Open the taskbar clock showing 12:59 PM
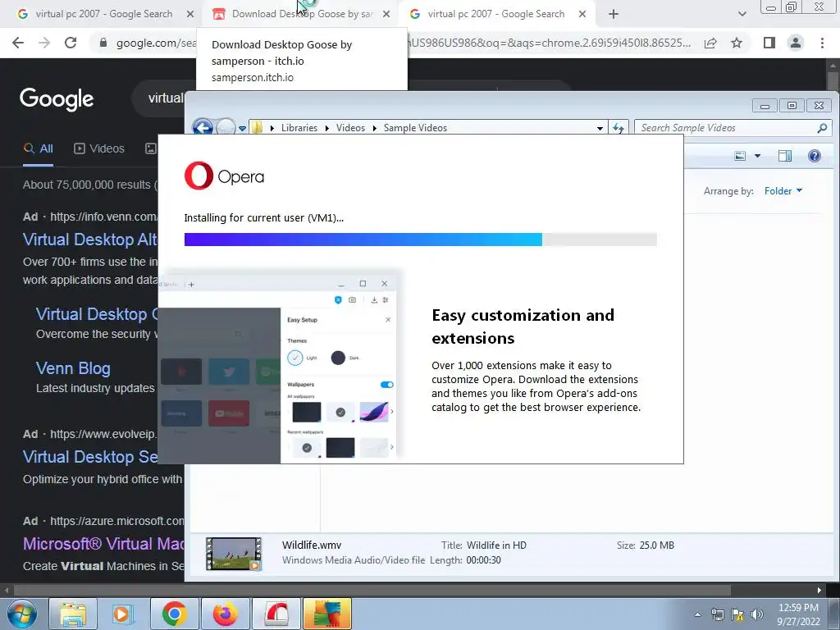This screenshot has height=630, width=840. pos(798,614)
